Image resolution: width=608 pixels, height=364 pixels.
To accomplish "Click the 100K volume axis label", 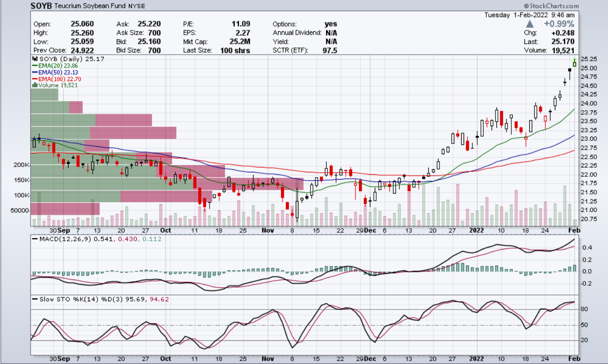I will 22,196.
